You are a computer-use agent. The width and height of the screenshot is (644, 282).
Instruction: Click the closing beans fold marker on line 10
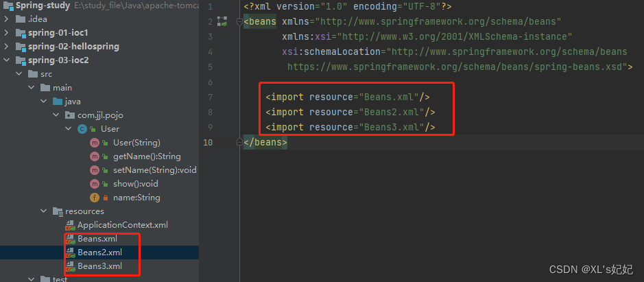pos(239,142)
